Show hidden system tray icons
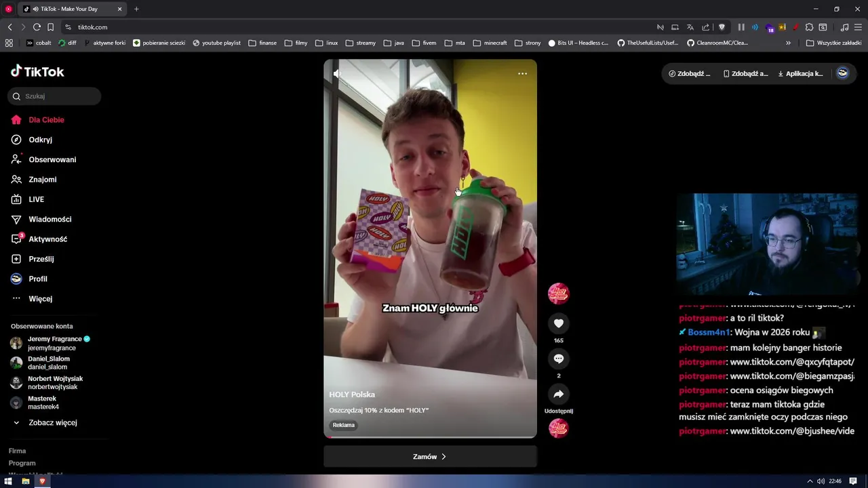This screenshot has width=868, height=488. coord(810,481)
